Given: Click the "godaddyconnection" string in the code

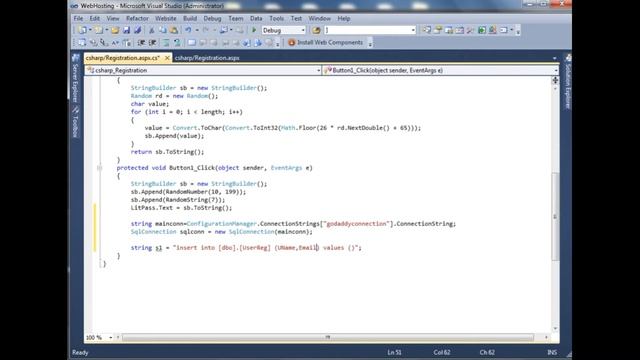Looking at the screenshot, I should point(356,224).
